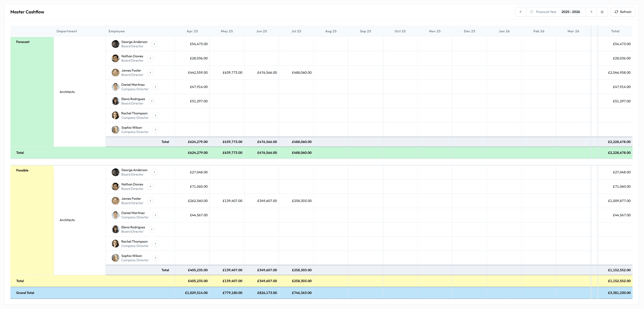Select Forecast James Foster May 25 value £639,773.00
The height and width of the screenshot is (309, 644).
232,73
